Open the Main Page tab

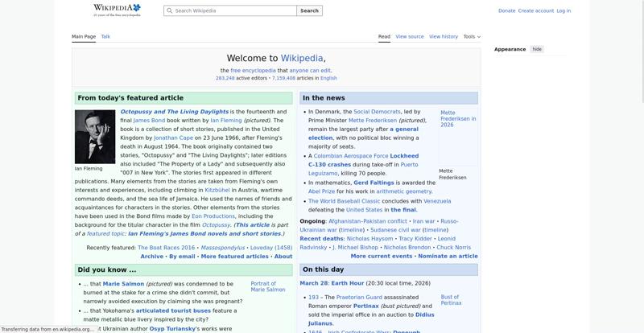click(x=83, y=36)
